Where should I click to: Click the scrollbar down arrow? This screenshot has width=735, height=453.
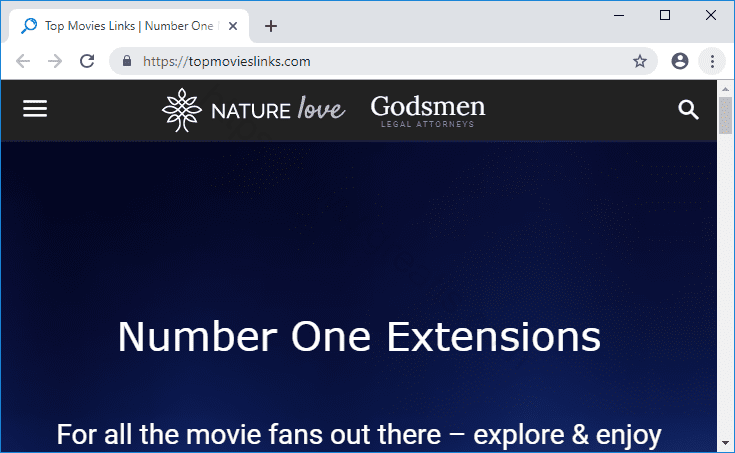point(725,443)
